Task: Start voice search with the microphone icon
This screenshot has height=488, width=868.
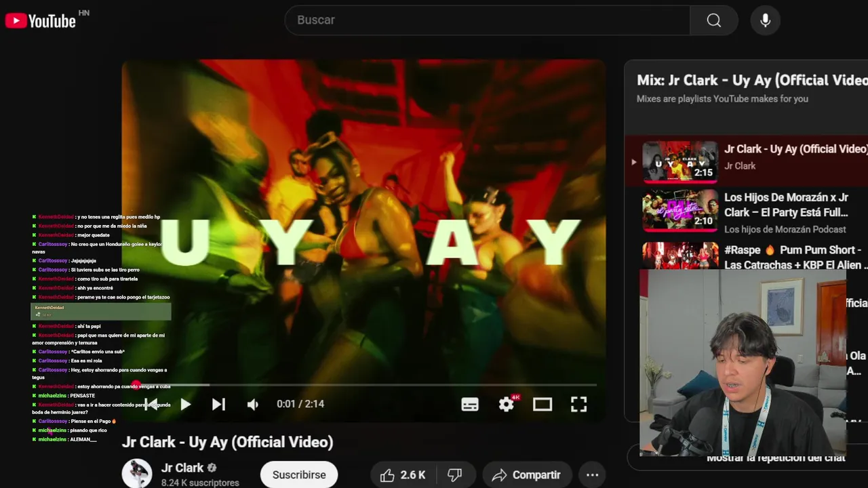Action: 765,20
